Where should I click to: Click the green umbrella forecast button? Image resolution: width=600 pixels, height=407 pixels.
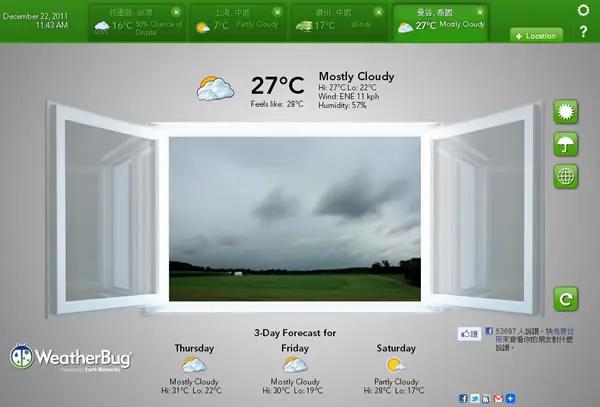(566, 144)
